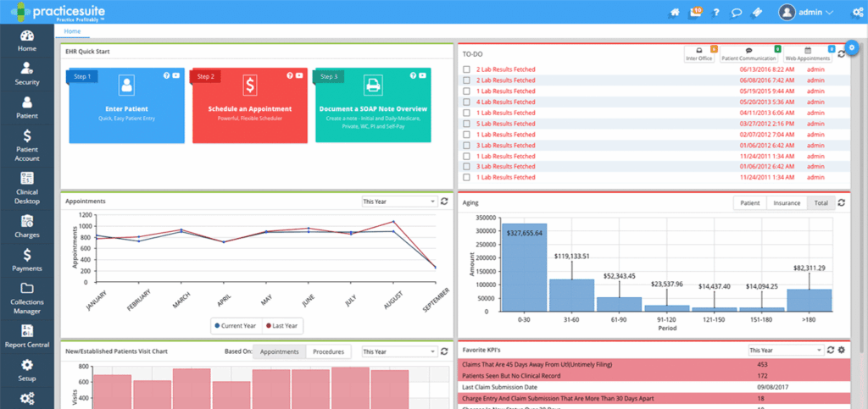Expand the Appointments This Year dropdown
This screenshot has height=409, width=868.
click(398, 202)
